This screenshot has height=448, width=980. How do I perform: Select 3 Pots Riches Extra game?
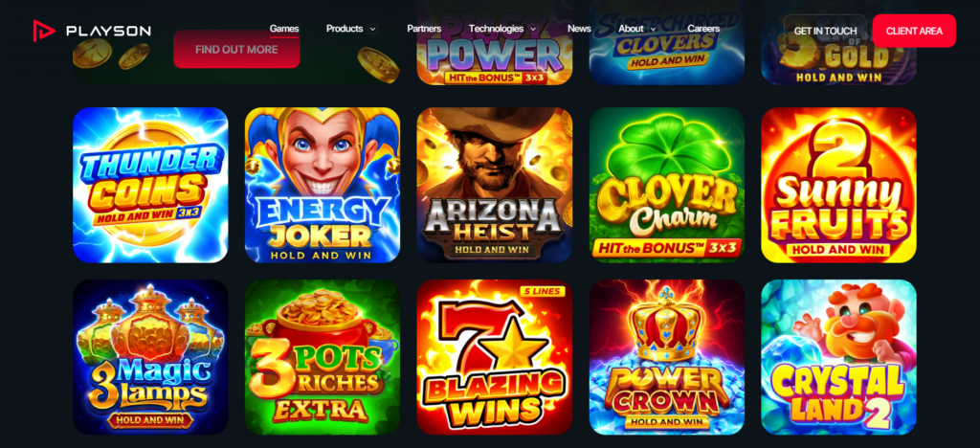point(323,357)
